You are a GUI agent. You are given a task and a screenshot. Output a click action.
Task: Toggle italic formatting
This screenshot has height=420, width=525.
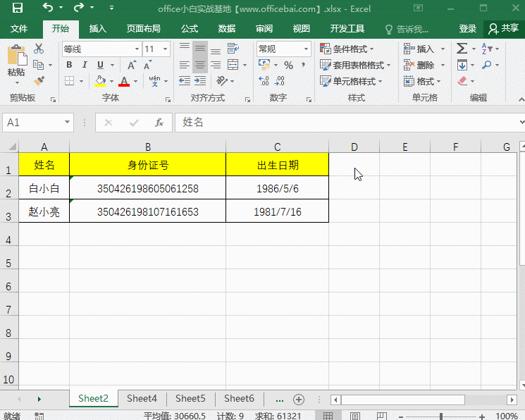(x=85, y=65)
